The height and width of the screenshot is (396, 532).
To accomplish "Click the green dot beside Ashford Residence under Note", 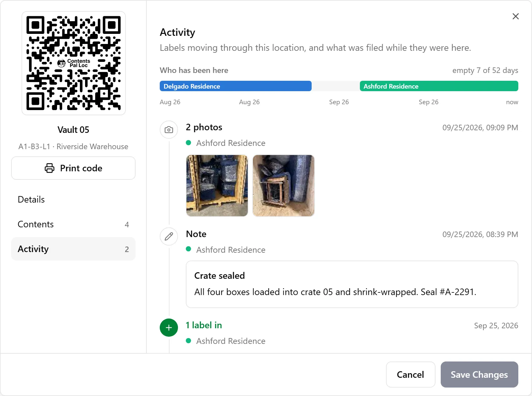I will coord(188,249).
